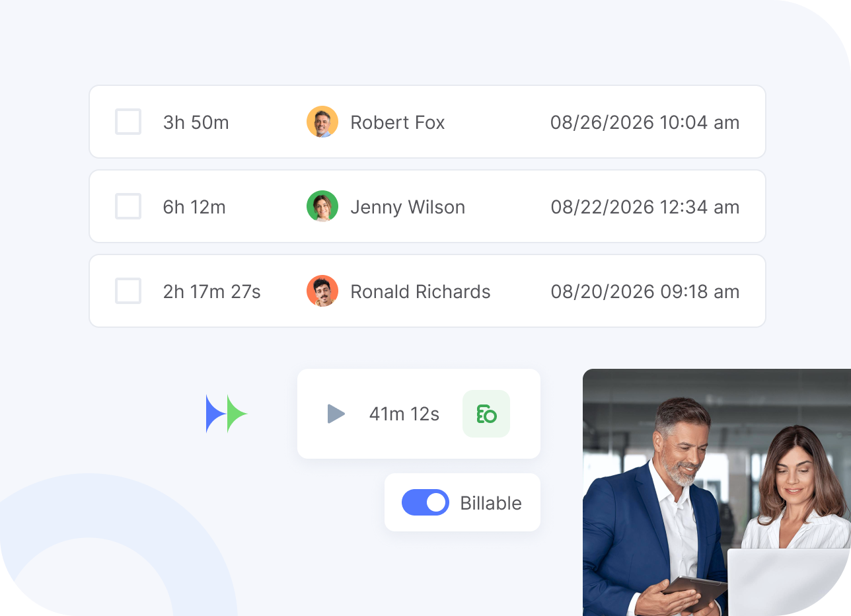851x616 pixels.
Task: Click Ronald Richards' avatar icon
Action: 322,291
